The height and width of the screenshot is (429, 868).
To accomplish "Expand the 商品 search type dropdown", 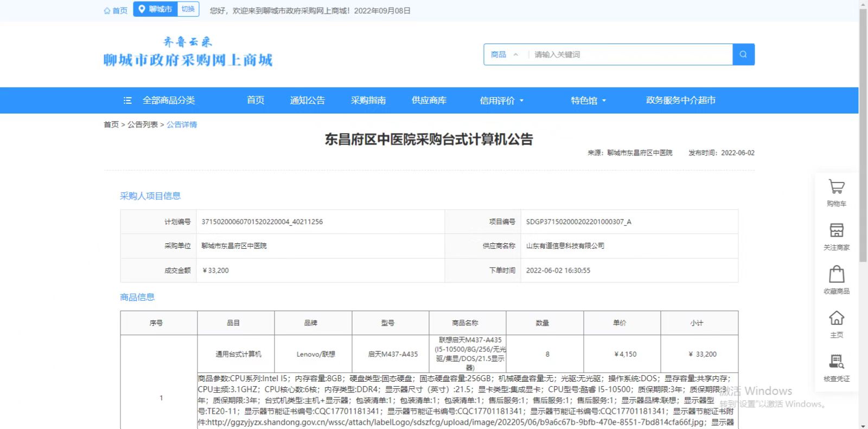I will 505,54.
